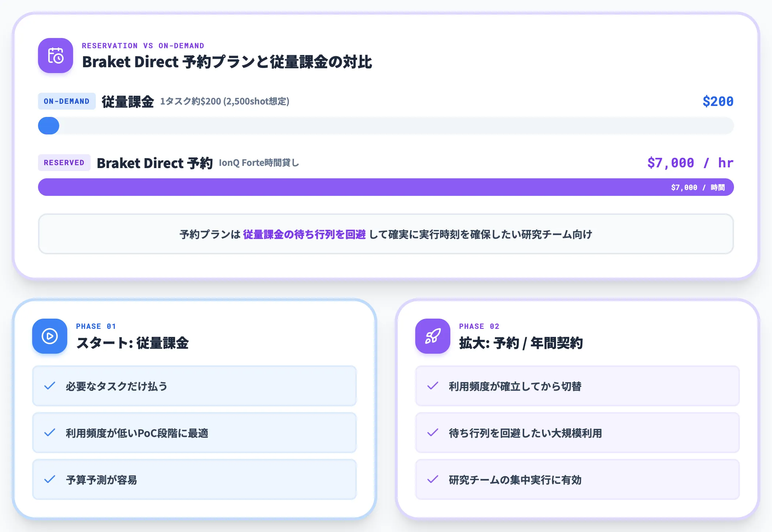Select list item 必要なタスクだけ払う
The image size is (772, 532).
click(194, 386)
